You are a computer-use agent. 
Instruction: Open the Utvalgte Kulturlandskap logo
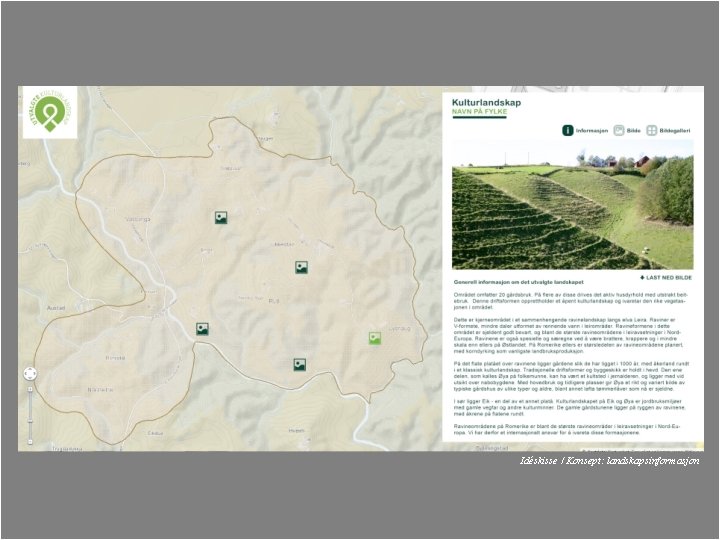[50, 112]
